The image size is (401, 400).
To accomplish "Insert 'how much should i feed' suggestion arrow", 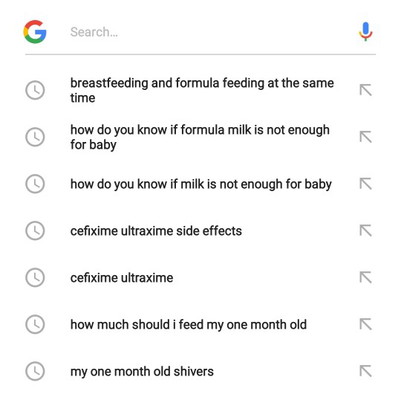I will click(366, 324).
